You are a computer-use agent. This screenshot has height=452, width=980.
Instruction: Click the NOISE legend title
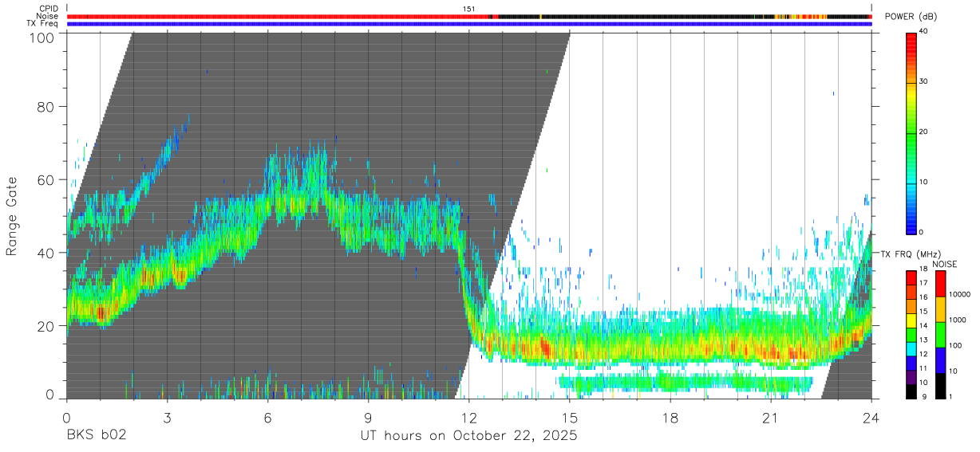pyautogui.click(x=945, y=264)
